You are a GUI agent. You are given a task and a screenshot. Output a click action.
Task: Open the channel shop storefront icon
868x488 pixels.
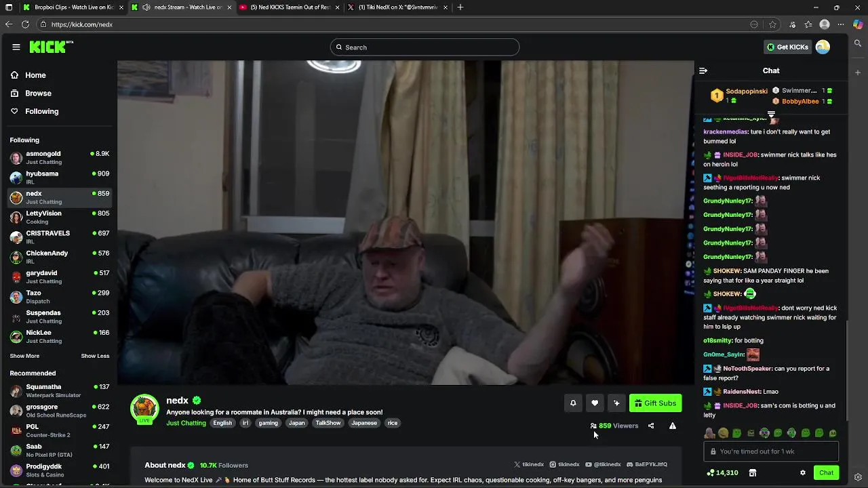pyautogui.click(x=752, y=473)
